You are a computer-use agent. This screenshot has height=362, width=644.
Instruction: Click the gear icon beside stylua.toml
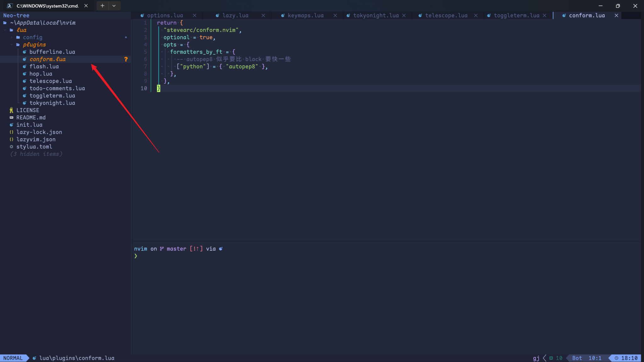12,147
